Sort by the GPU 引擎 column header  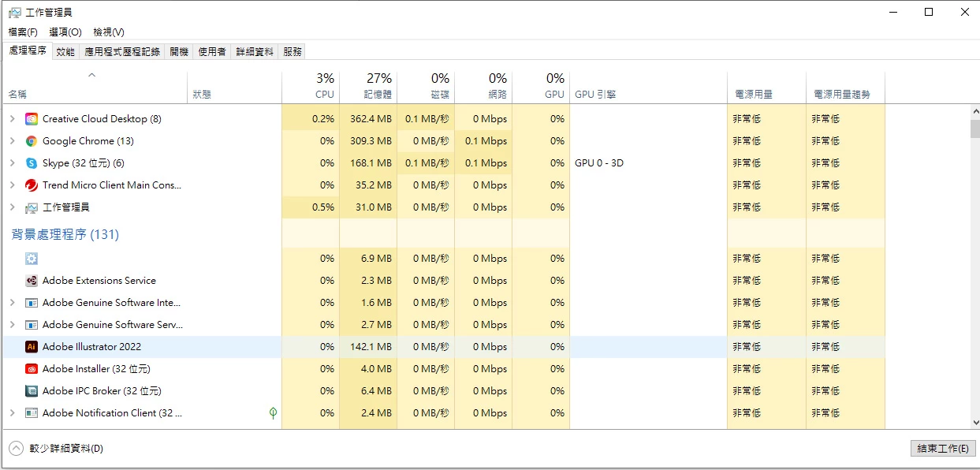click(x=648, y=87)
